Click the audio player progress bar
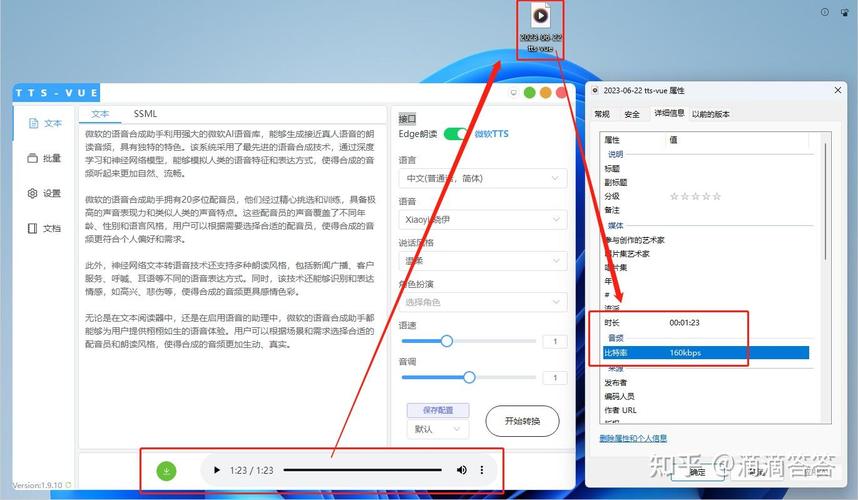Viewport: 858px width, 500px height. point(362,470)
